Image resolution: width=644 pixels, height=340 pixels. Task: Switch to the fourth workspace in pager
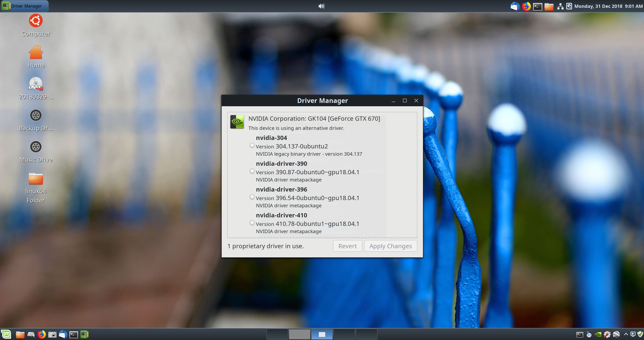click(344, 334)
